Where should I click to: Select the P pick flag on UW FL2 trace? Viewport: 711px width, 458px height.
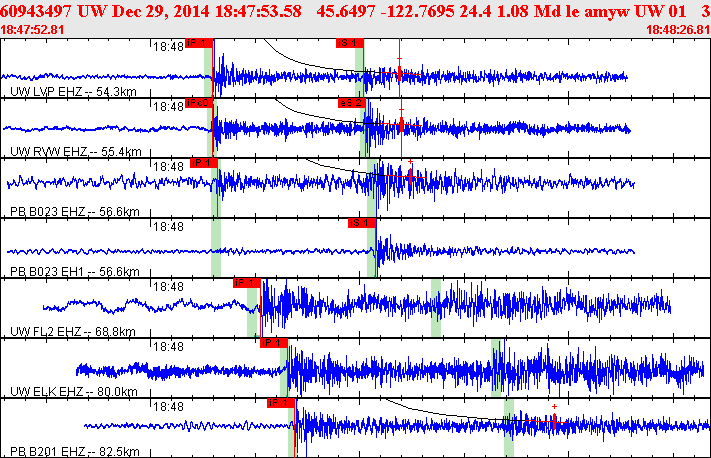(x=246, y=283)
